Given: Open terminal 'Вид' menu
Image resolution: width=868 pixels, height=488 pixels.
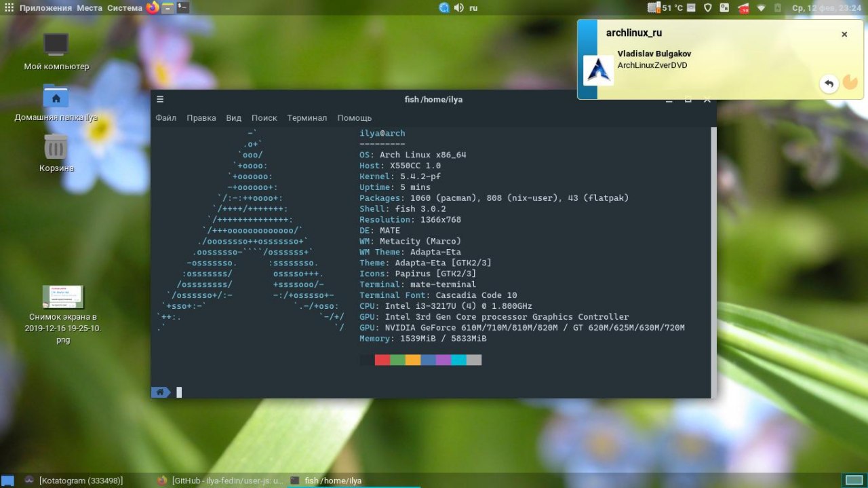Looking at the screenshot, I should coord(234,117).
